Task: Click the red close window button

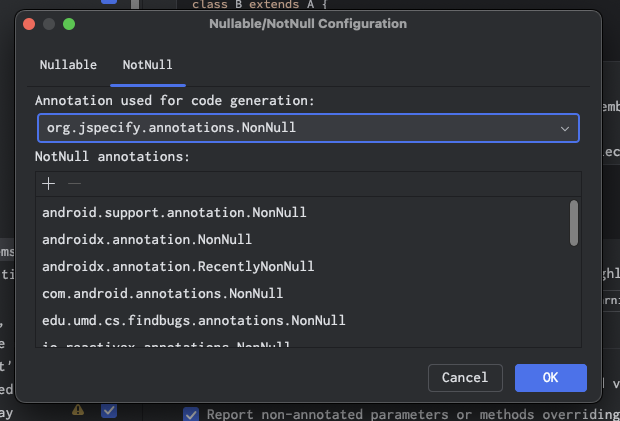Action: [x=29, y=23]
